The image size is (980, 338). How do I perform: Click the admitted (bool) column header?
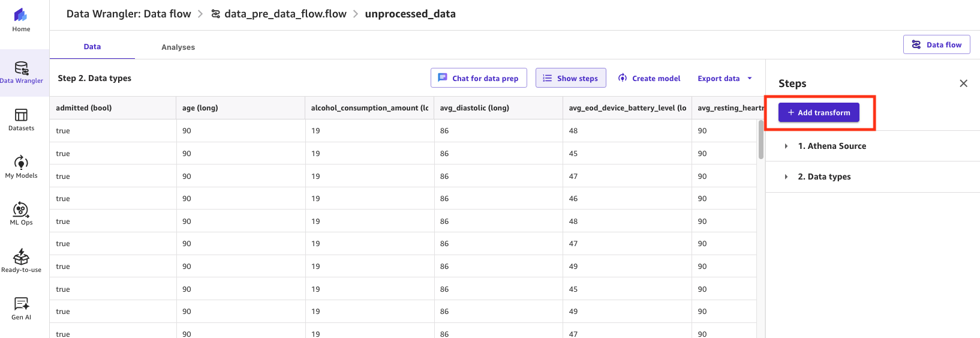pyautogui.click(x=113, y=108)
